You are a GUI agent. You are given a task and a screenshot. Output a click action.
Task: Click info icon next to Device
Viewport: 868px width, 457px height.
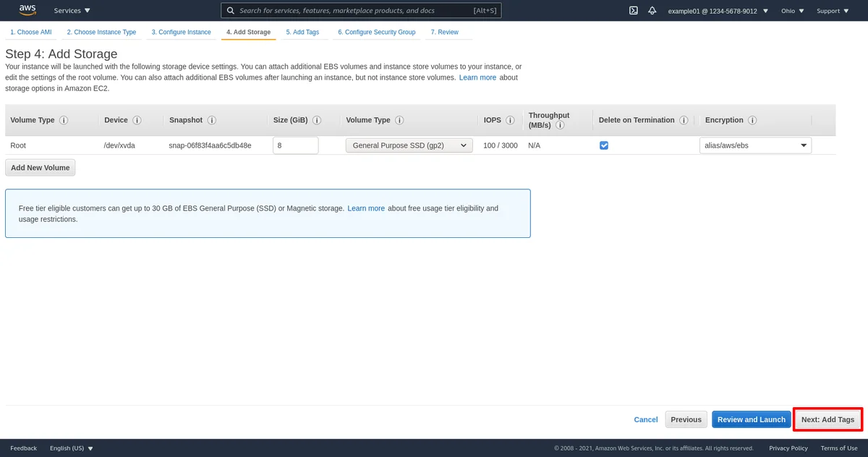(137, 121)
